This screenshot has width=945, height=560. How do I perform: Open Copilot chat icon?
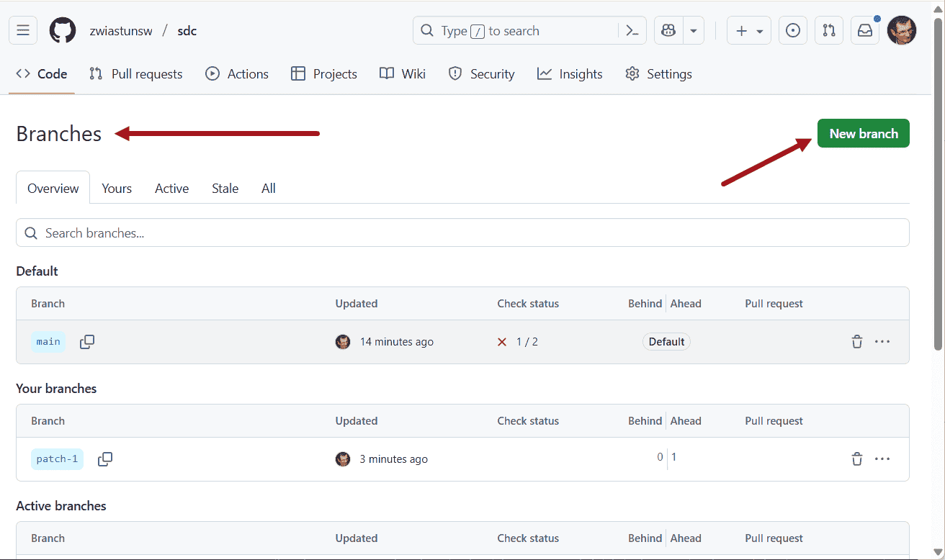[x=668, y=31]
